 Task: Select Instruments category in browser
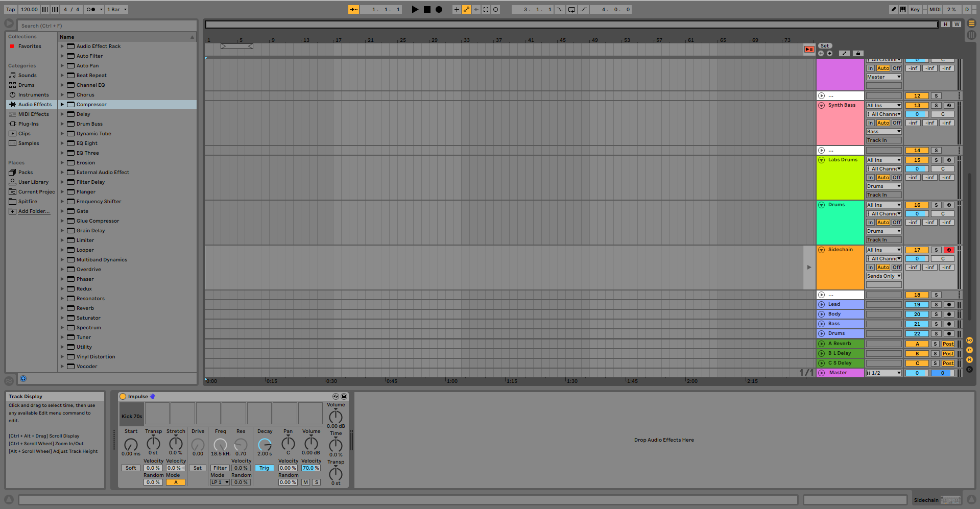coord(34,94)
